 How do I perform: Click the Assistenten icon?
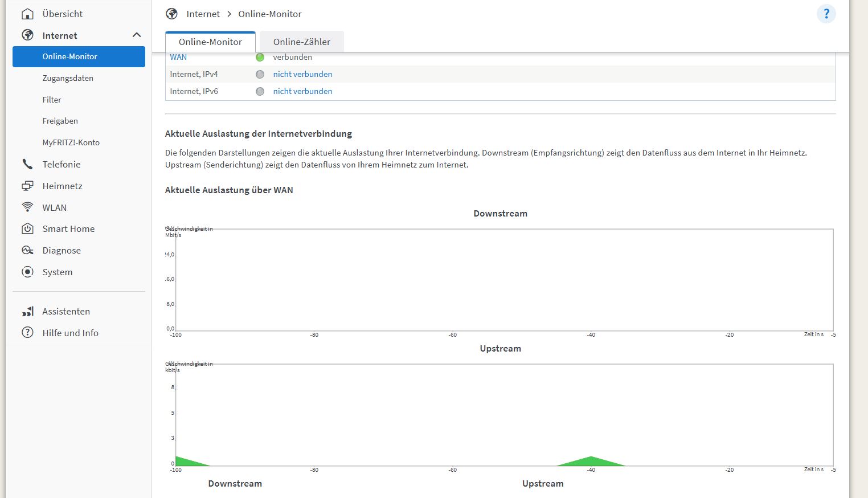pos(27,311)
